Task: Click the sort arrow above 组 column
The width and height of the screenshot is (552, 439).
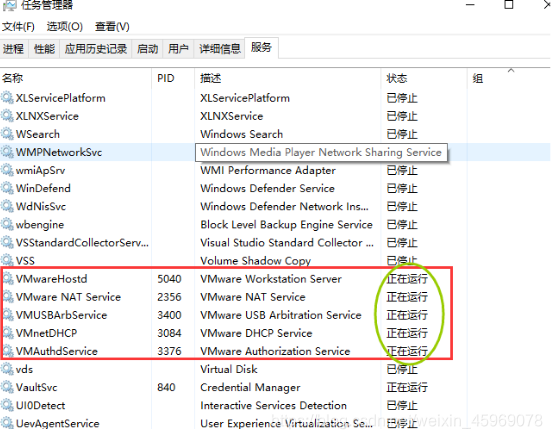Action: click(511, 70)
